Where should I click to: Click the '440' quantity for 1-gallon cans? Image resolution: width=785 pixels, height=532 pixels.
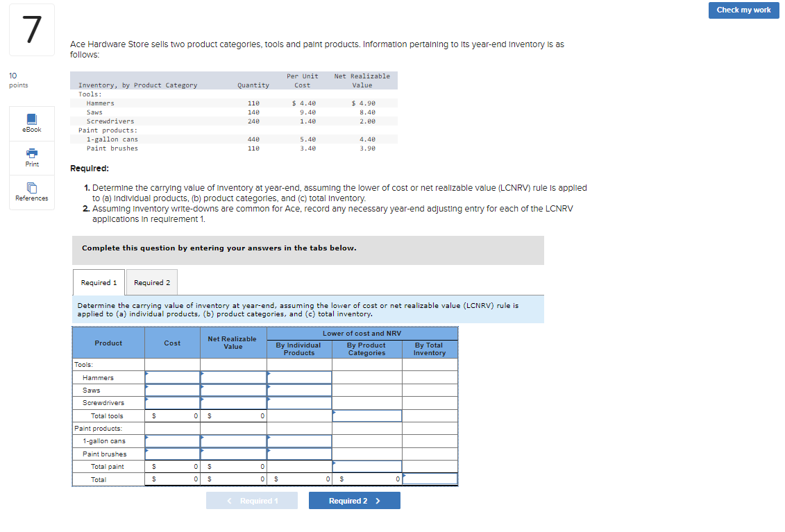click(x=253, y=139)
